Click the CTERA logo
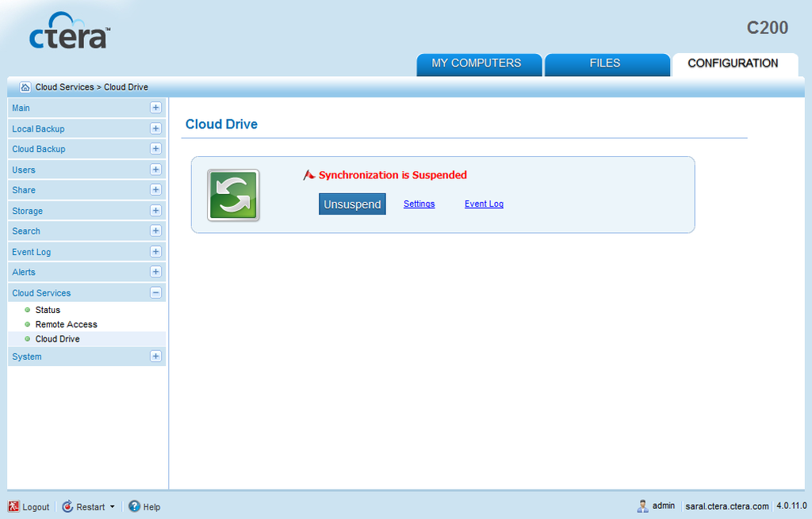812x519 pixels. tap(70, 31)
